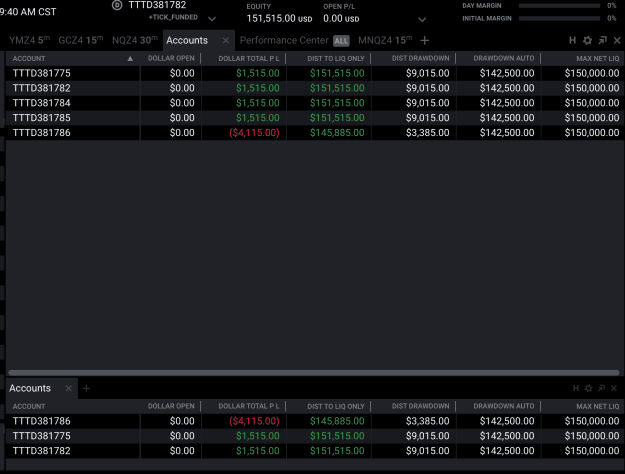Sort the upper table by DOLLAR TOTAL P L
625x474 pixels.
tap(249, 59)
